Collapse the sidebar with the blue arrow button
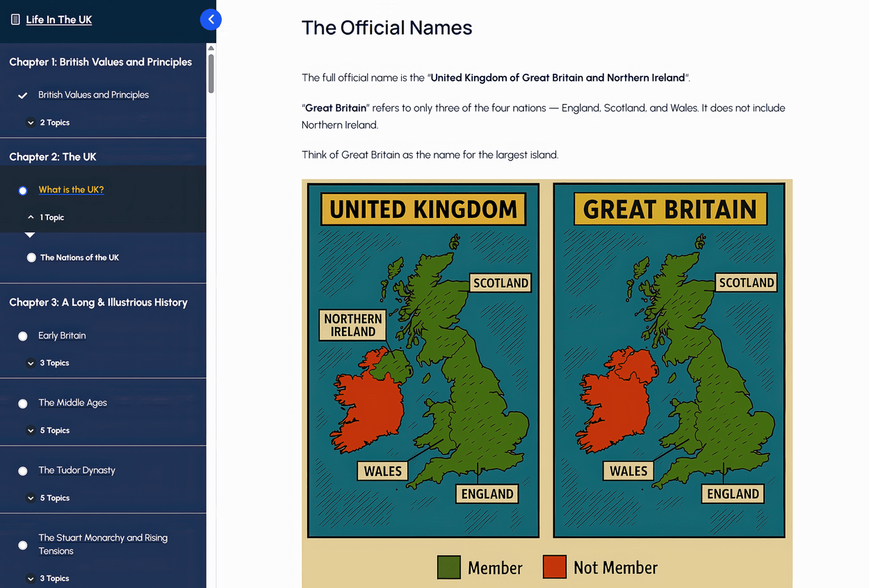Screen dimensions: 869x588 (x=211, y=19)
